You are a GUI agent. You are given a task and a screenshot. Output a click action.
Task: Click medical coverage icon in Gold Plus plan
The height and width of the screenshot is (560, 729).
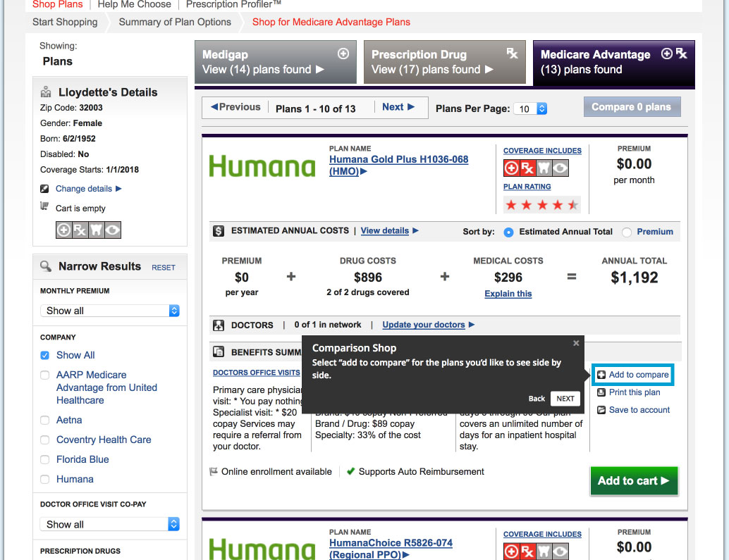coord(511,168)
